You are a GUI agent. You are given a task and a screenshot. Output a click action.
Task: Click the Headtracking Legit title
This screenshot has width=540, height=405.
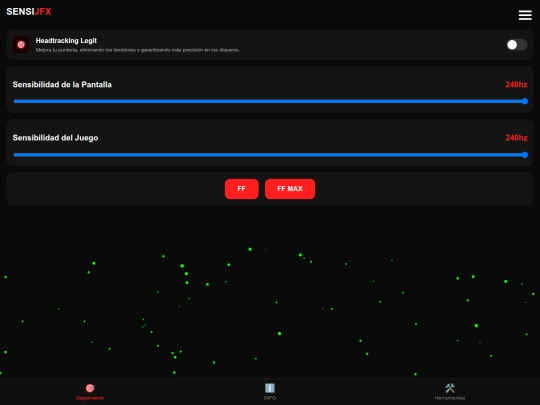coord(66,41)
